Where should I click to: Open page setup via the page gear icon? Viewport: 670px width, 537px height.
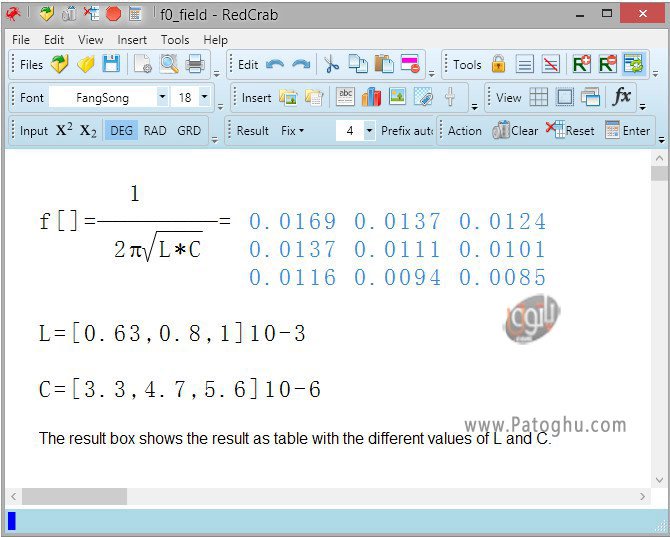click(x=143, y=65)
